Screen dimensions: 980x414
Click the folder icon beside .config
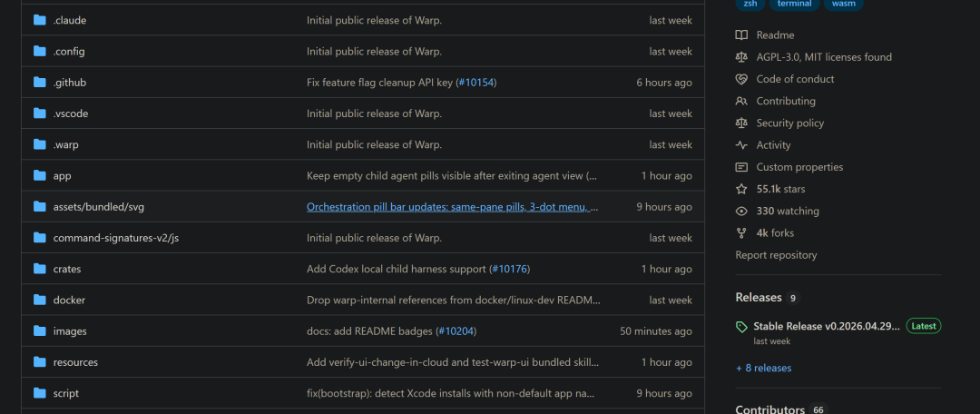40,51
